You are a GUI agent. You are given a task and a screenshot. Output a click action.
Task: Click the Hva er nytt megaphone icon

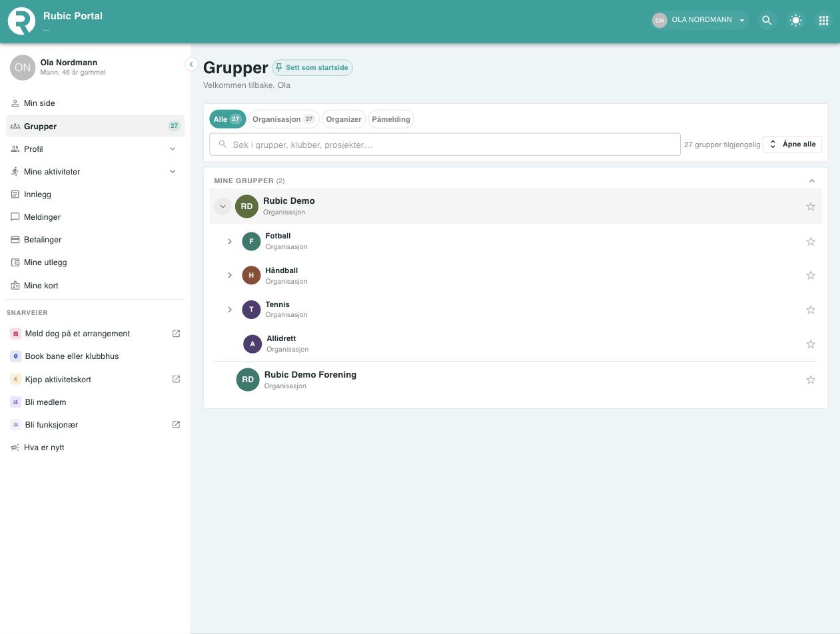[x=15, y=448]
